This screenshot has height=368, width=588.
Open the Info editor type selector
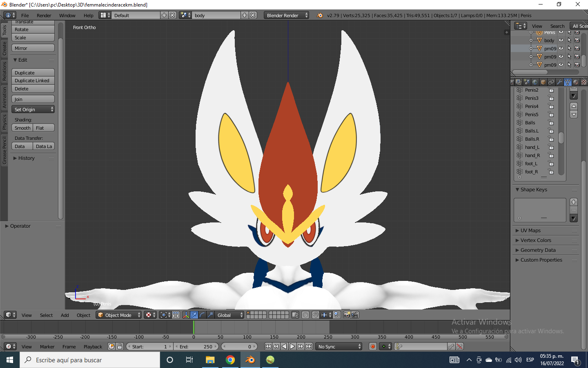[x=10, y=15]
